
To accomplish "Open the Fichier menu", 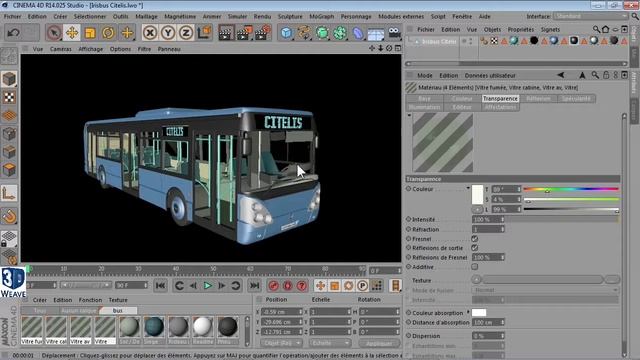I will coord(12,16).
